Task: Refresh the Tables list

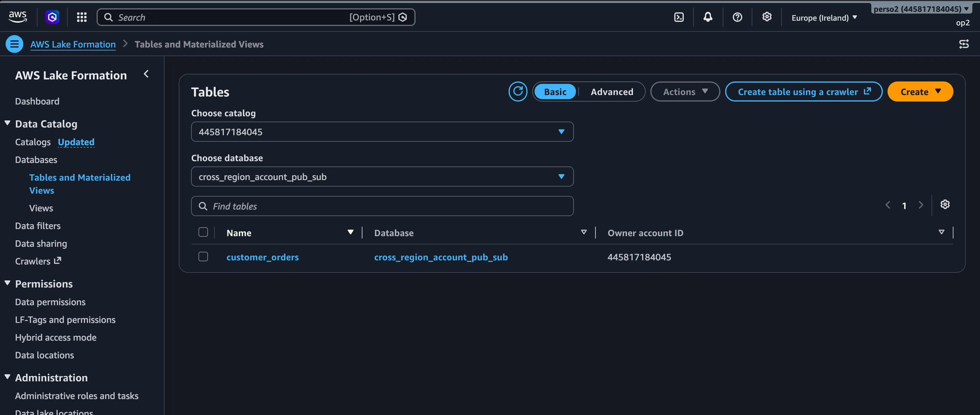Action: pos(518,92)
